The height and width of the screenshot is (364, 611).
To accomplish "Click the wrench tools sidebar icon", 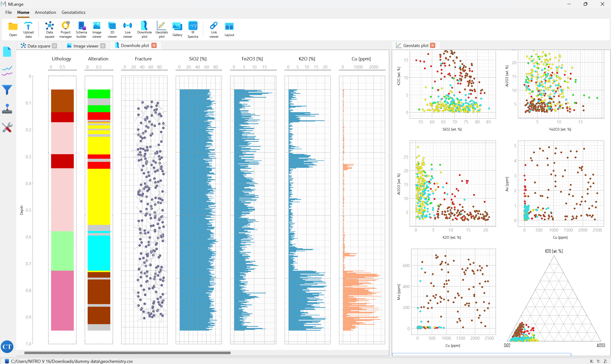I will click(x=7, y=127).
